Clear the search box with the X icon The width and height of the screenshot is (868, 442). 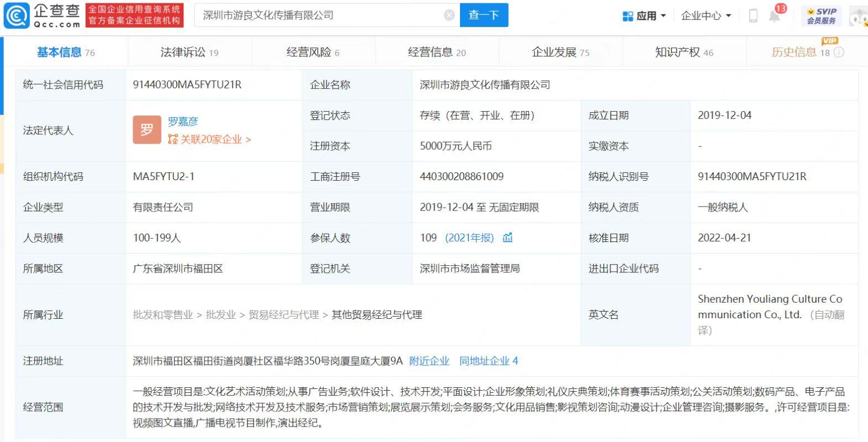click(x=449, y=15)
